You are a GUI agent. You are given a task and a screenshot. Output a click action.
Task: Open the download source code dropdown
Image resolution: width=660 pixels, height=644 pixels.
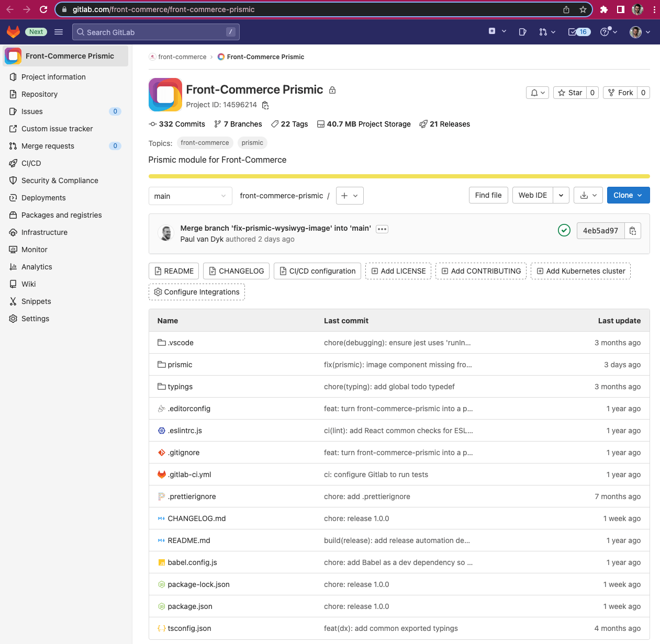click(588, 195)
